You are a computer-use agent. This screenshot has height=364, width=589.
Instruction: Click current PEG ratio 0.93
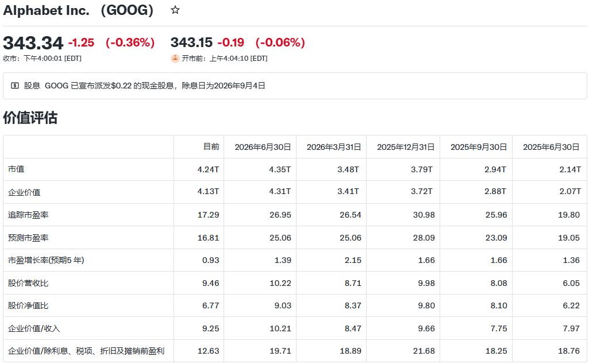(211, 261)
